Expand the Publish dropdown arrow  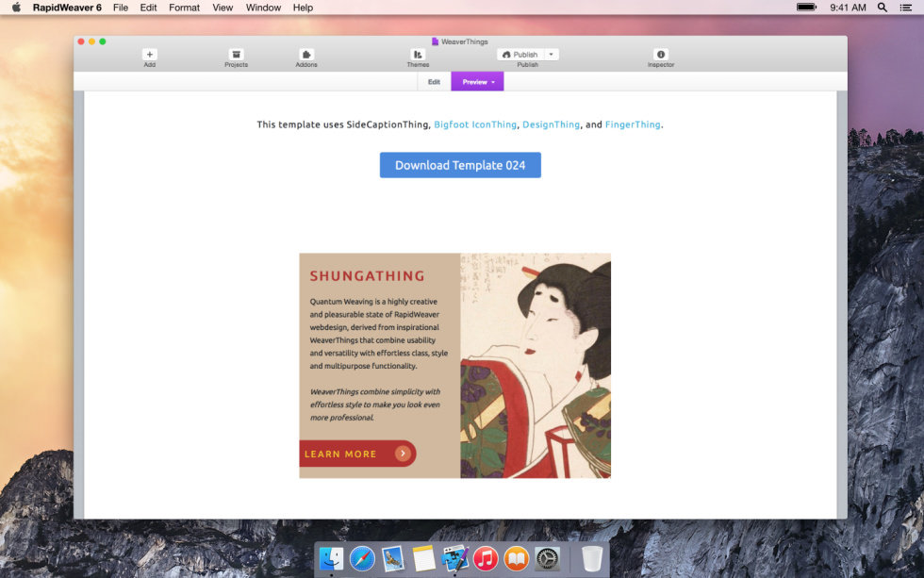(551, 54)
